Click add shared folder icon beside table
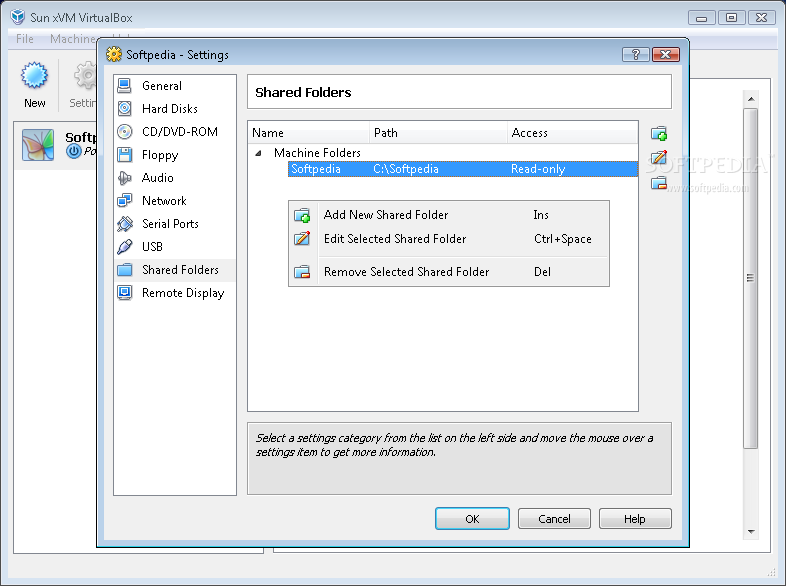This screenshot has width=786, height=586. click(x=659, y=134)
